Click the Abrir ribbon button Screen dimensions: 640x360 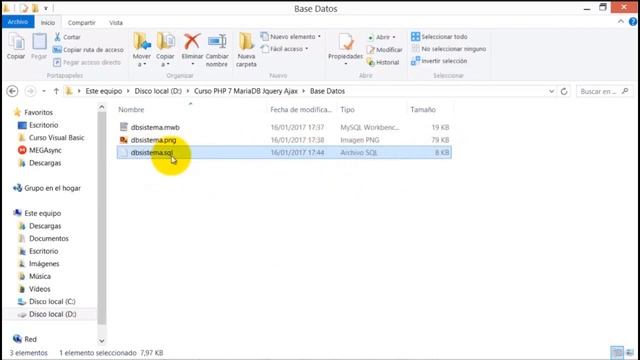pyautogui.click(x=382, y=37)
